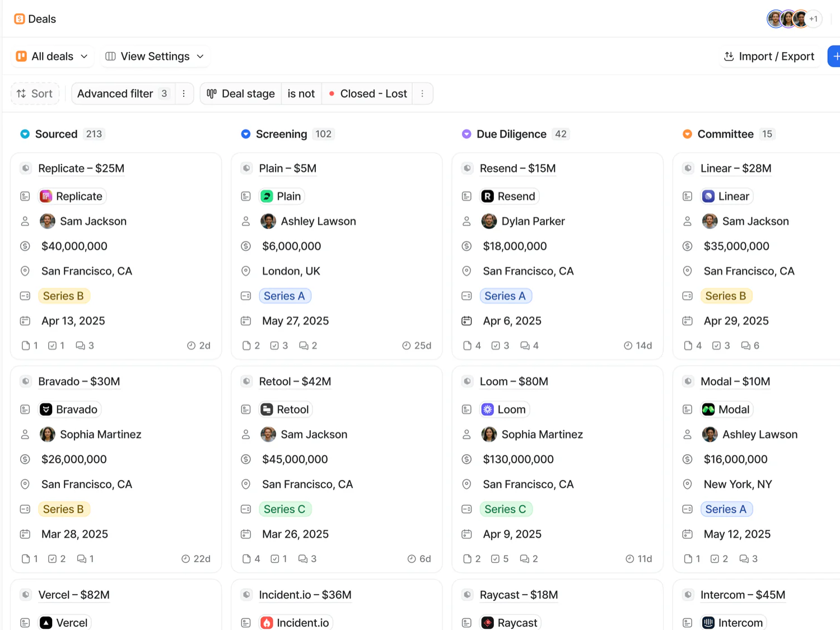Open the Resend company chip
The width and height of the screenshot is (840, 630).
[x=510, y=197]
